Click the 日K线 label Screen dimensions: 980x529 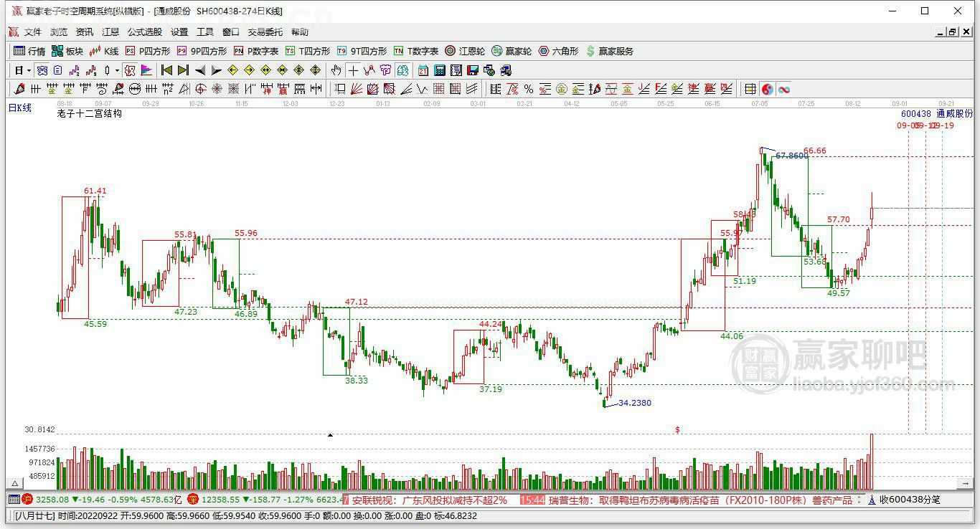(20, 108)
